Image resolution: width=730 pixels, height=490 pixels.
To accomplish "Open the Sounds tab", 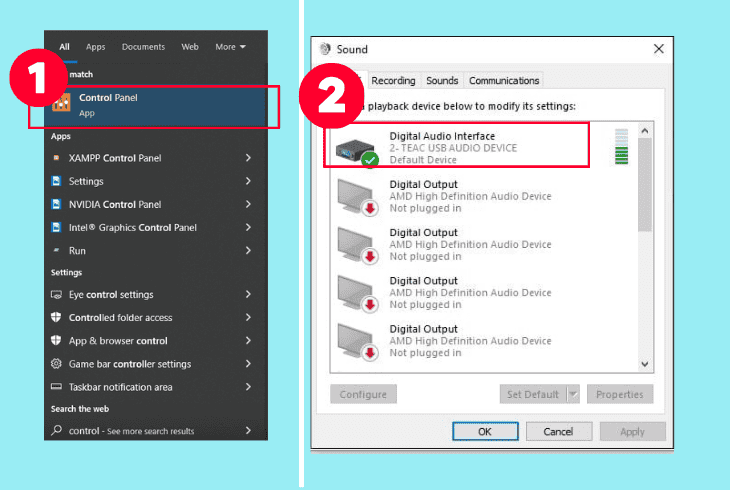I will click(x=442, y=81).
